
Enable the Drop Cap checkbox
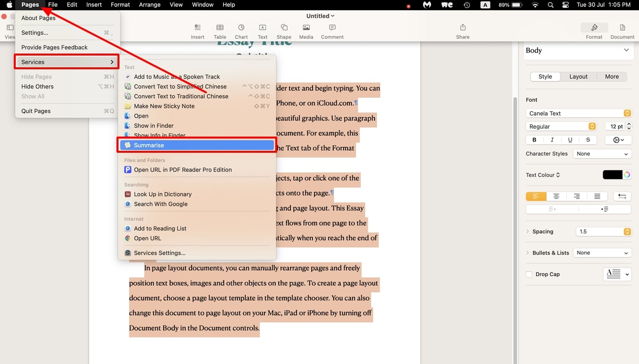(x=529, y=275)
